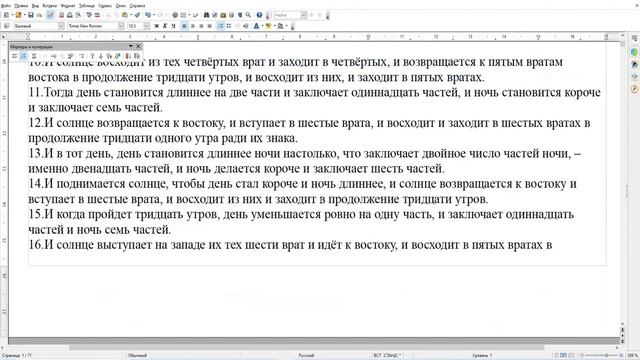The height and width of the screenshot is (360, 640).
Task: Open the Gallery icon
Action: point(223,15)
